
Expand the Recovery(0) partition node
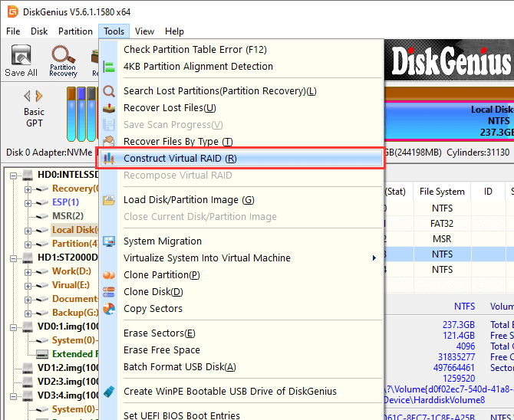click(28, 189)
